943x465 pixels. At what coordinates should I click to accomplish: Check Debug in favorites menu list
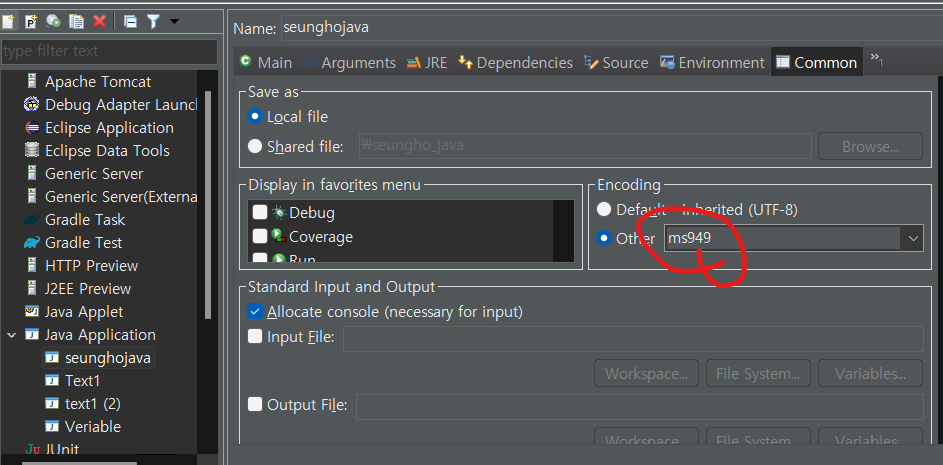pos(260,212)
